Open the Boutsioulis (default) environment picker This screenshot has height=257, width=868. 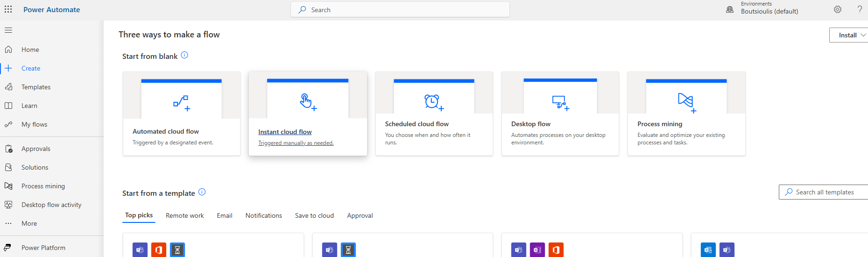(769, 11)
